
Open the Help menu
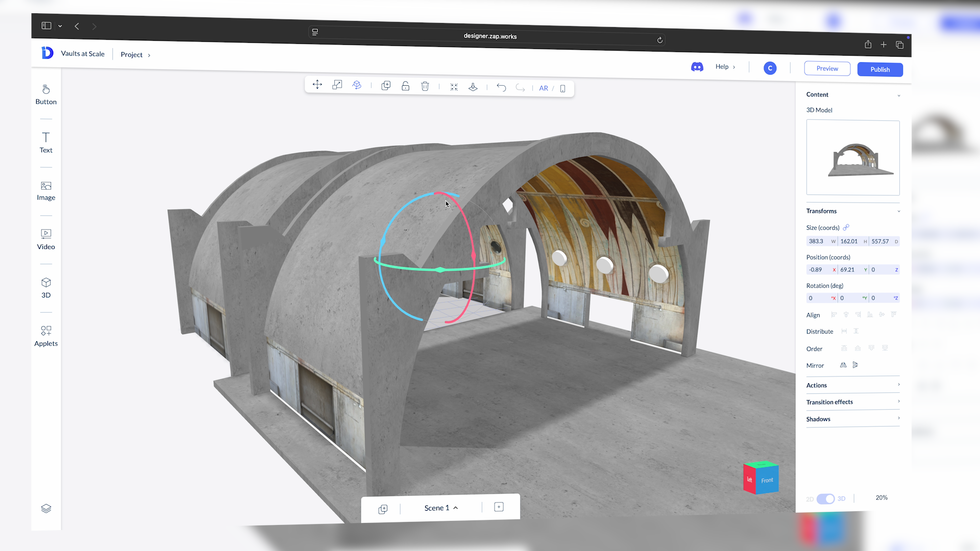(x=725, y=67)
